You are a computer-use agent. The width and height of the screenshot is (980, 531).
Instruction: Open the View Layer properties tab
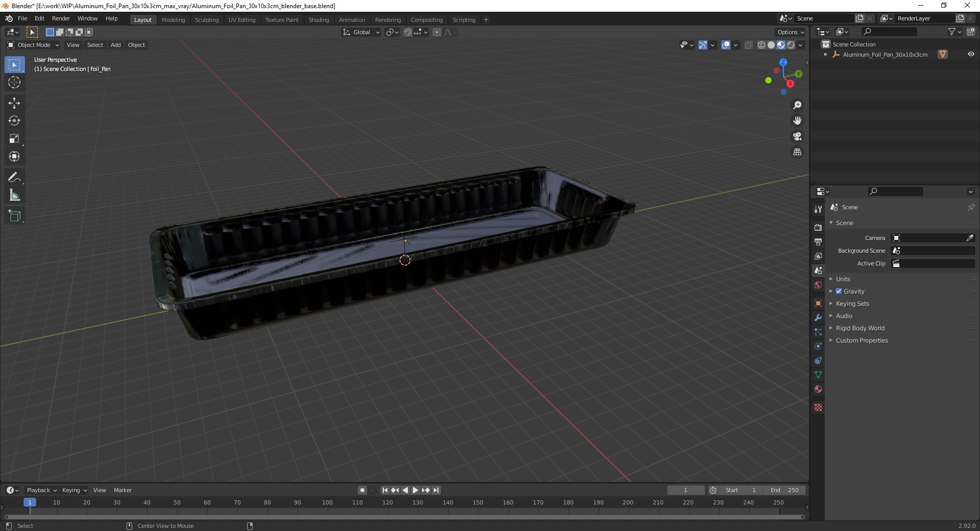(x=818, y=256)
